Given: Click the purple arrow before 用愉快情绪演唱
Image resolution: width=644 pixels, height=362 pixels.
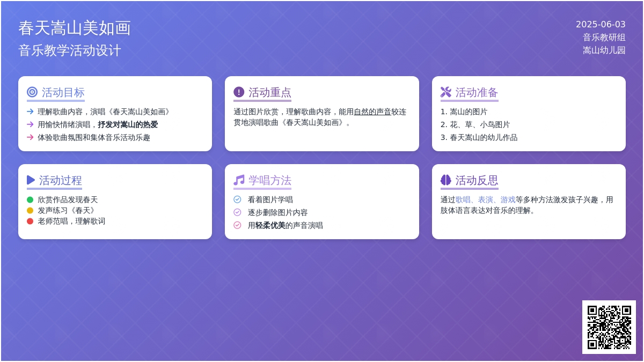Looking at the screenshot, I should coord(30,124).
